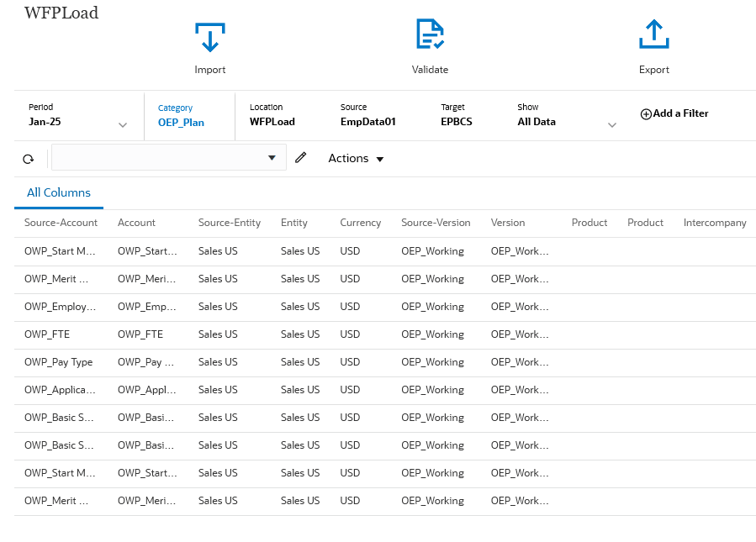Open the Actions dropdown menu

355,158
